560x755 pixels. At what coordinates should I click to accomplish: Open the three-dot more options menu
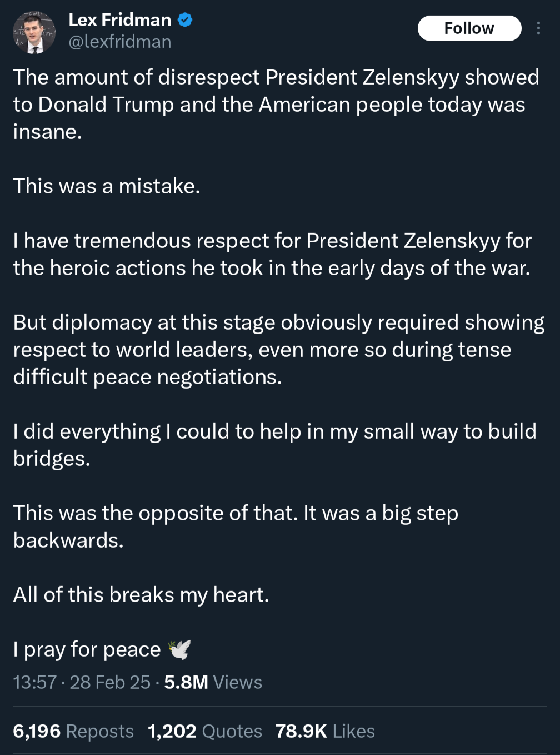(538, 28)
